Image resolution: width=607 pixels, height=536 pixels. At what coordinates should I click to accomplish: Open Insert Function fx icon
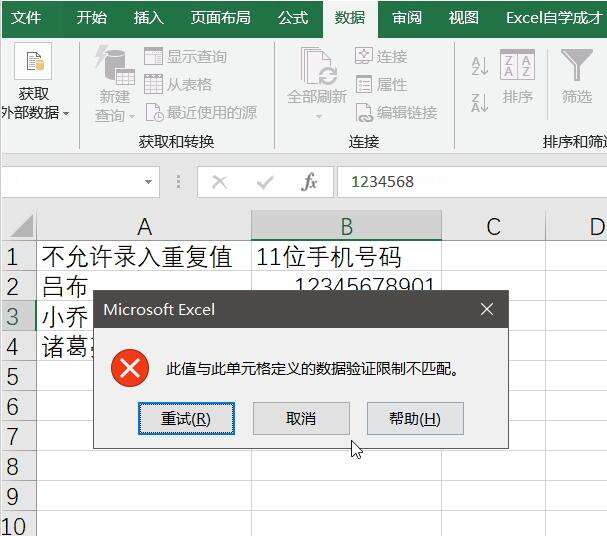[x=309, y=182]
